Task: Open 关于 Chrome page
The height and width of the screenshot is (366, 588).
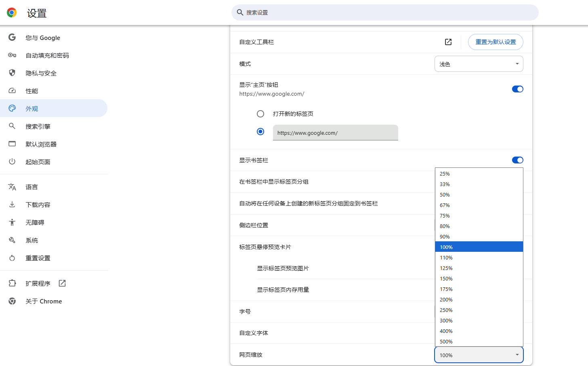Action: click(54, 301)
